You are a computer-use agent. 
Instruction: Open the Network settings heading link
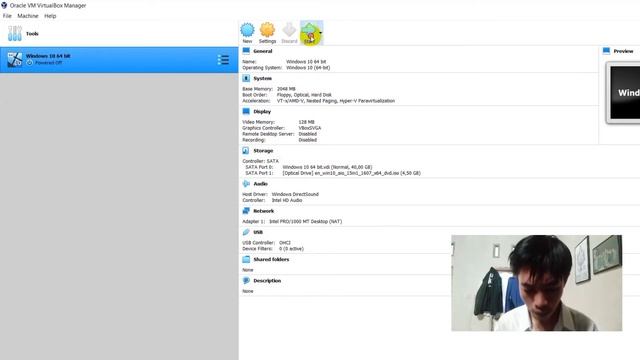click(264, 211)
